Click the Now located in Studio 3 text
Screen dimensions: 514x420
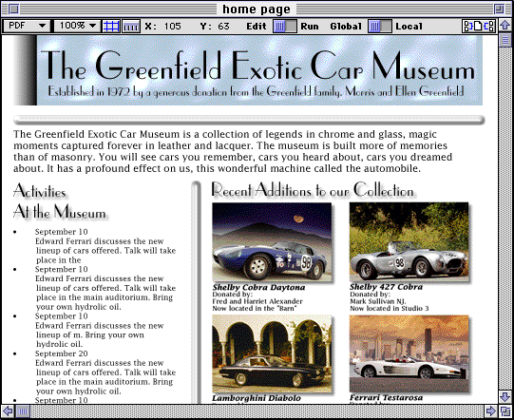(x=390, y=309)
